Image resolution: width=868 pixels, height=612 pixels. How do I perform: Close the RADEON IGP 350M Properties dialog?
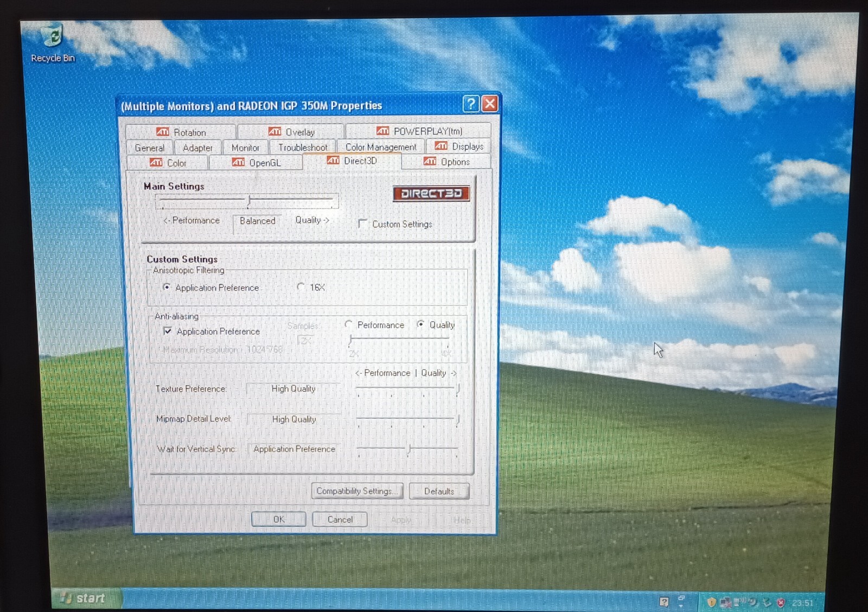coord(490,104)
